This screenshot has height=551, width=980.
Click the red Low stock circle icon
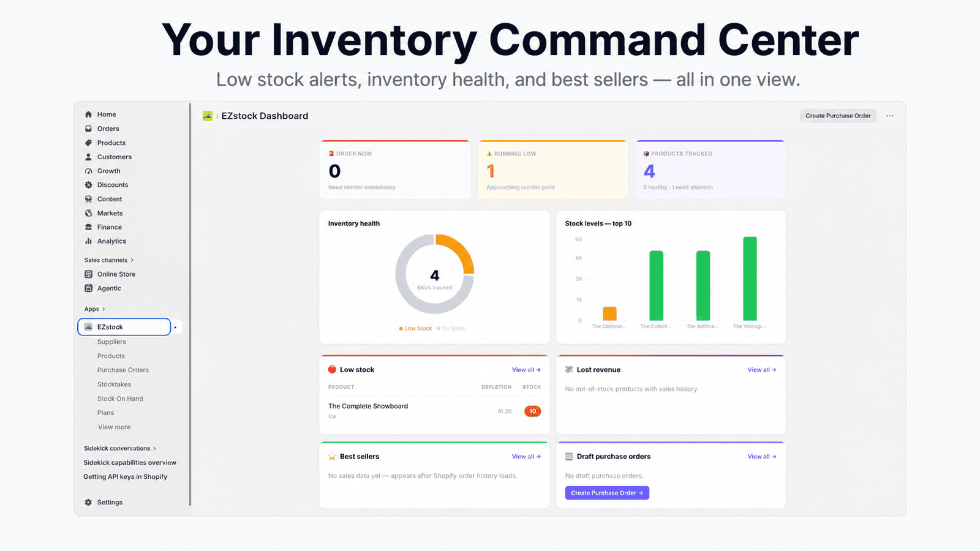(332, 369)
